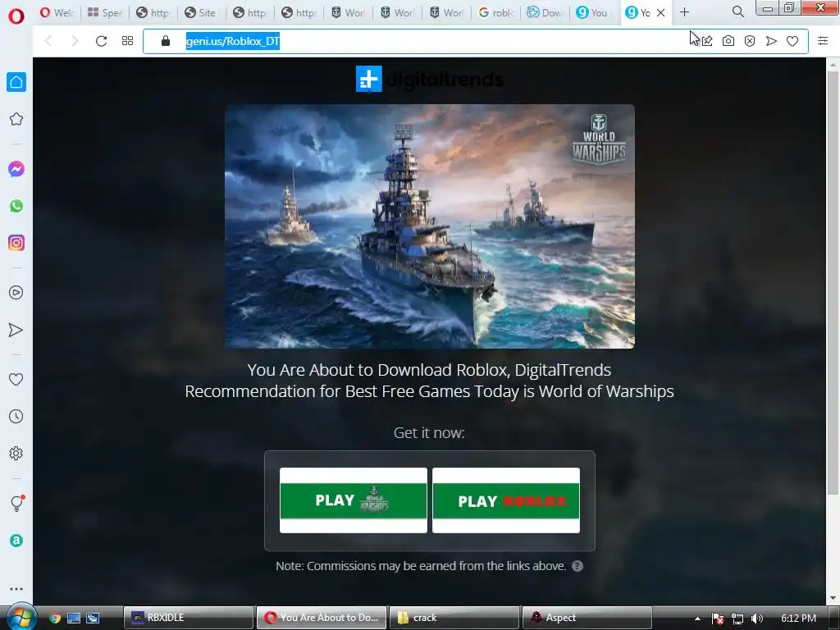The image size is (840, 630).
Task: Expand hidden system tray icons arrow
Action: [x=697, y=619]
